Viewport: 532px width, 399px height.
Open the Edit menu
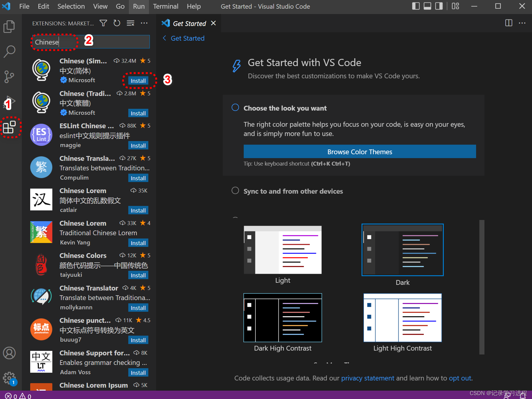pyautogui.click(x=43, y=6)
